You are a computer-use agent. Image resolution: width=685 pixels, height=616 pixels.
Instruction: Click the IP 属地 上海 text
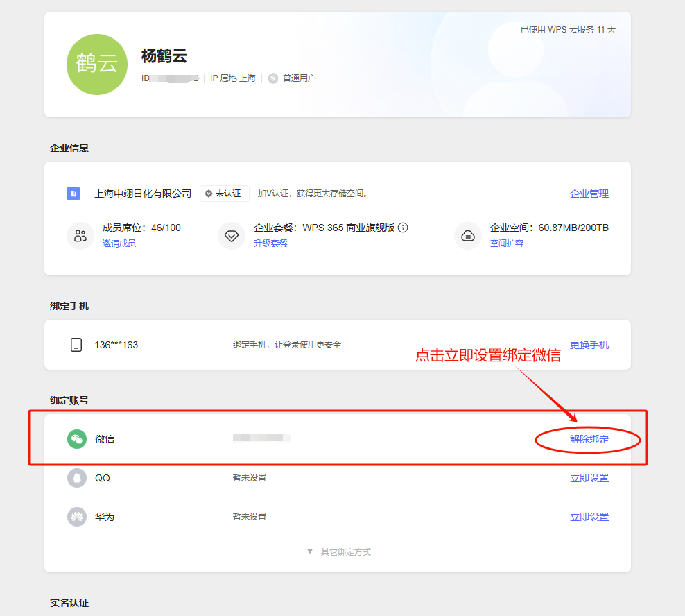click(233, 78)
